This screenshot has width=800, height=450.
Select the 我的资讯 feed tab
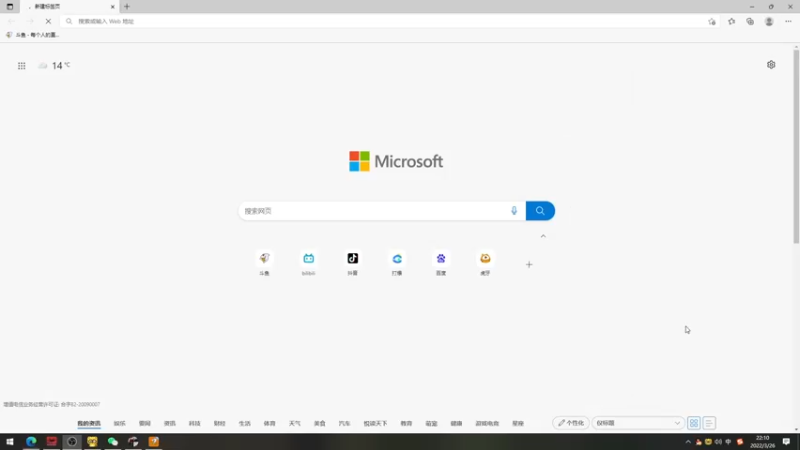[89, 423]
